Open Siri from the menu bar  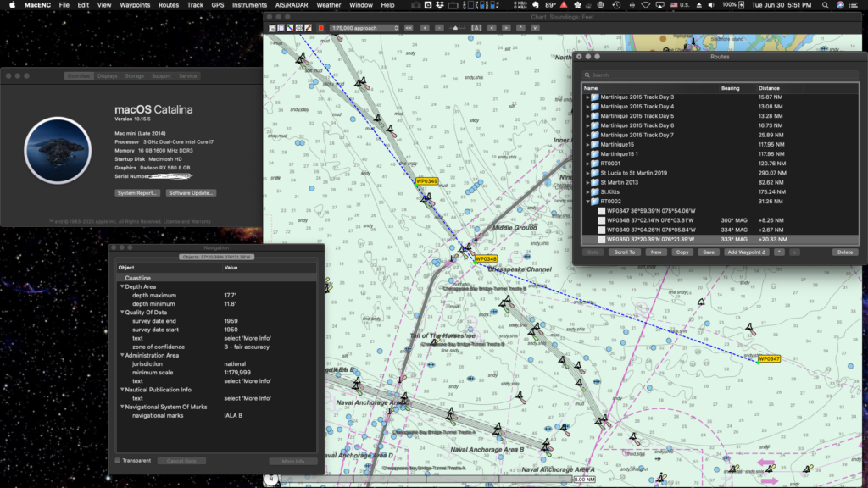click(840, 5)
